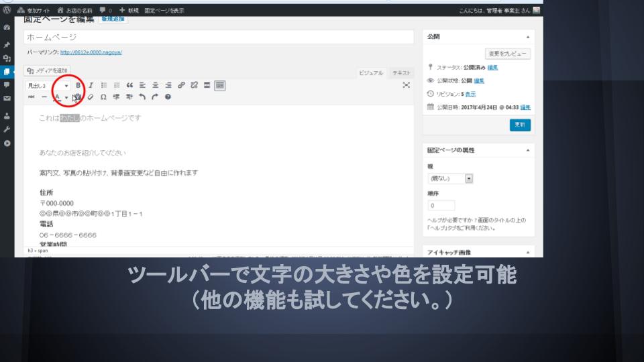Apply italic formatting to selected text
The height and width of the screenshot is (362, 644).
(x=91, y=85)
